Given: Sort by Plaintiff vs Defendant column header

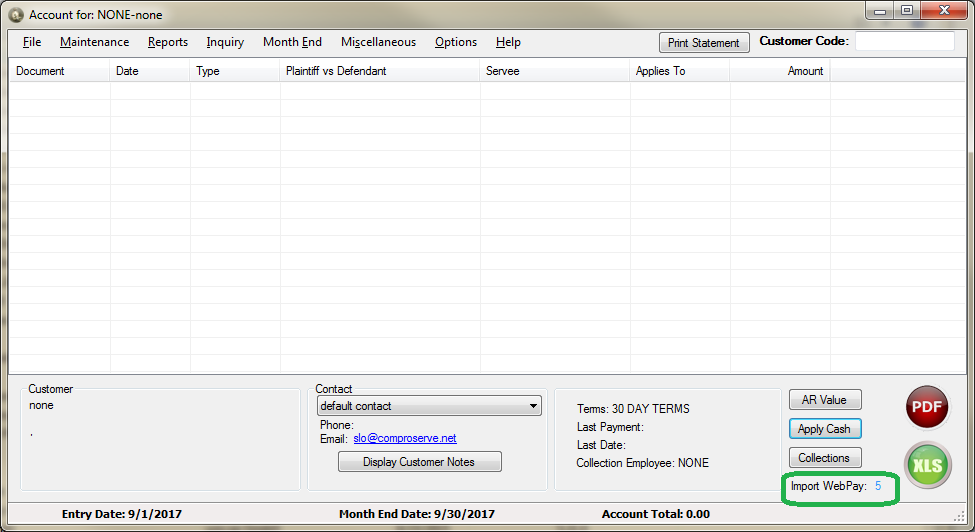Looking at the screenshot, I should tap(380, 71).
